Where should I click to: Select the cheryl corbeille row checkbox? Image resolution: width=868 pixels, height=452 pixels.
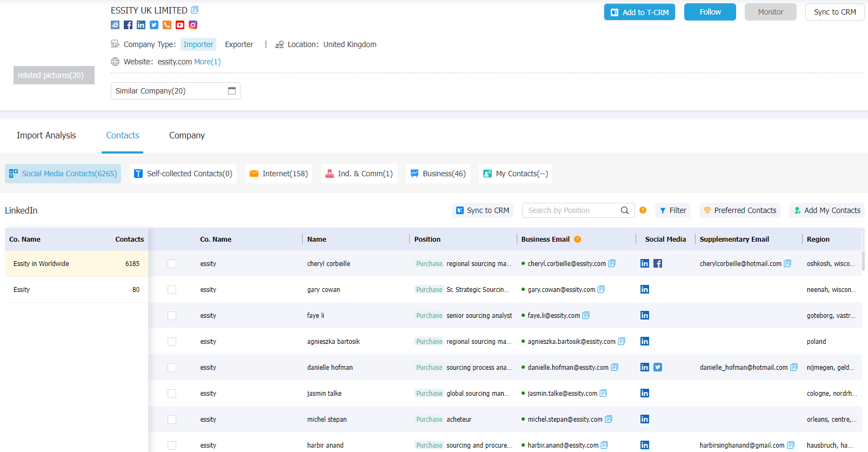pos(172,264)
